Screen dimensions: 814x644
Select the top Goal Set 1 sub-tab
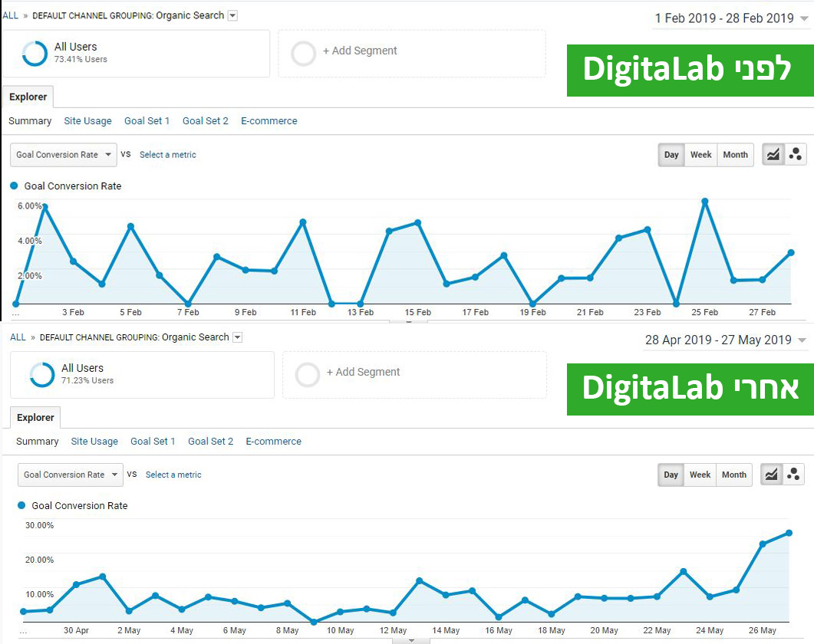coord(147,121)
